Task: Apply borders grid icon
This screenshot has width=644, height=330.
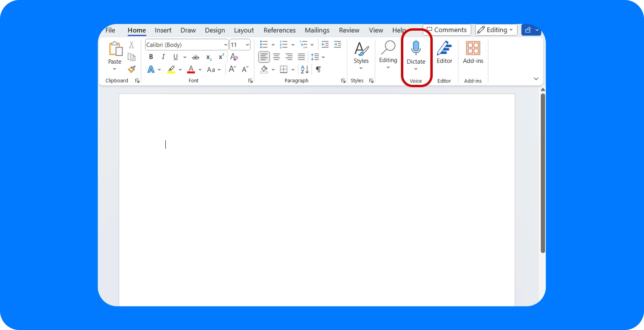Action: click(284, 70)
